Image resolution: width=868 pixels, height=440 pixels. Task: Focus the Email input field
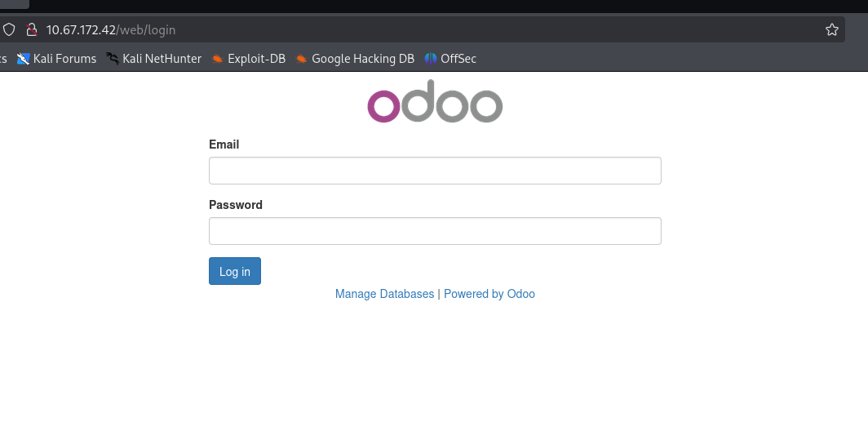pos(435,171)
